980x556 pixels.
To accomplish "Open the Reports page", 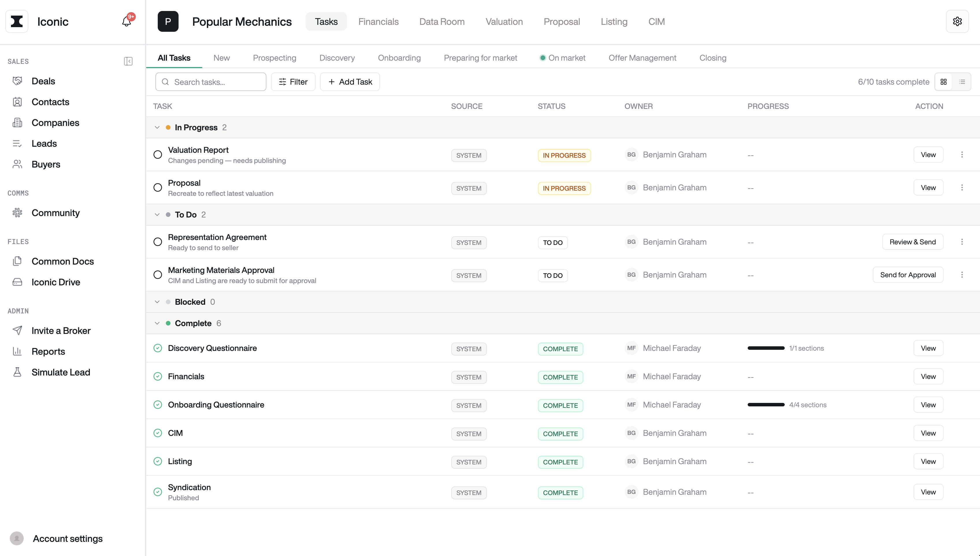I will [x=48, y=351].
